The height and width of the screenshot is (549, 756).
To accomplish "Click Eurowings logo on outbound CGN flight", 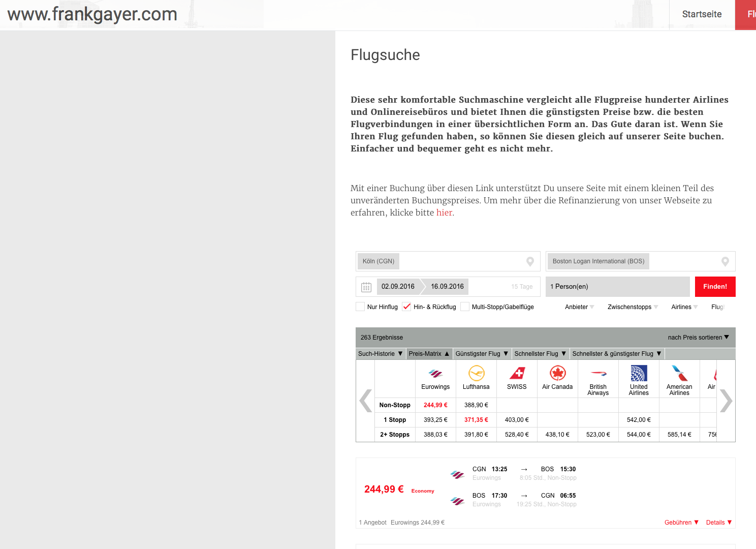I will tap(458, 475).
